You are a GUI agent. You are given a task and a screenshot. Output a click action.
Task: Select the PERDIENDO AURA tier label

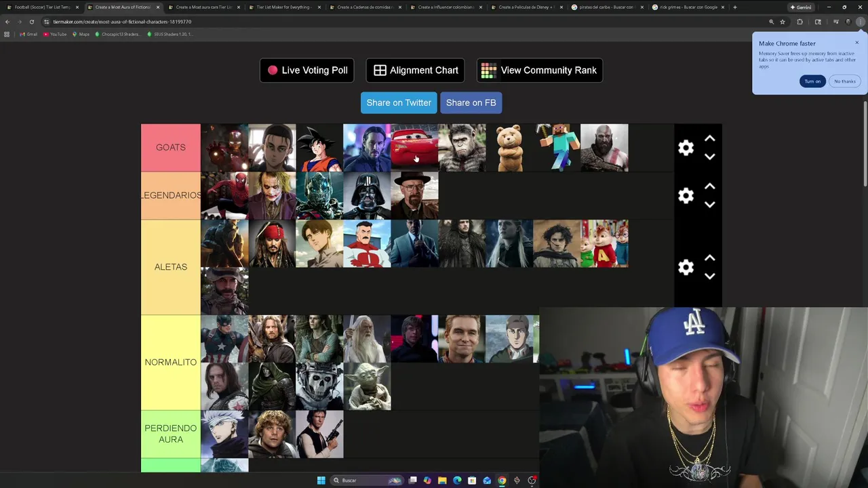(x=171, y=434)
